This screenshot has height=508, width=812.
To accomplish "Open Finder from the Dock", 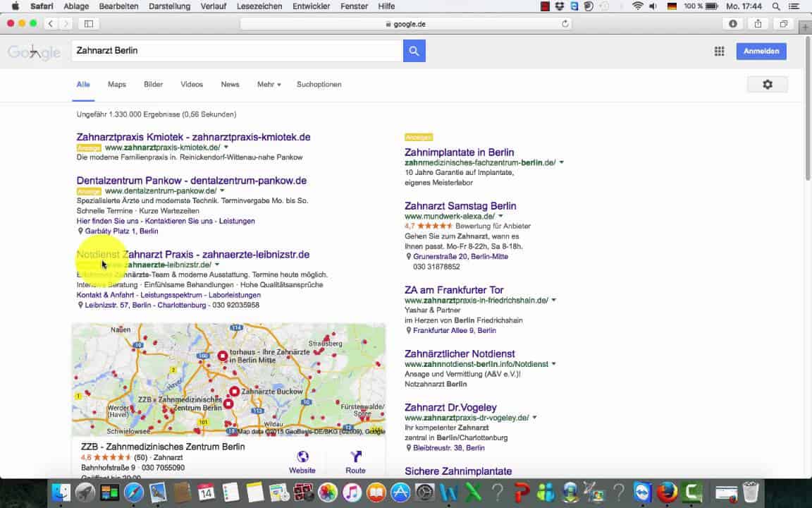I will point(61,492).
